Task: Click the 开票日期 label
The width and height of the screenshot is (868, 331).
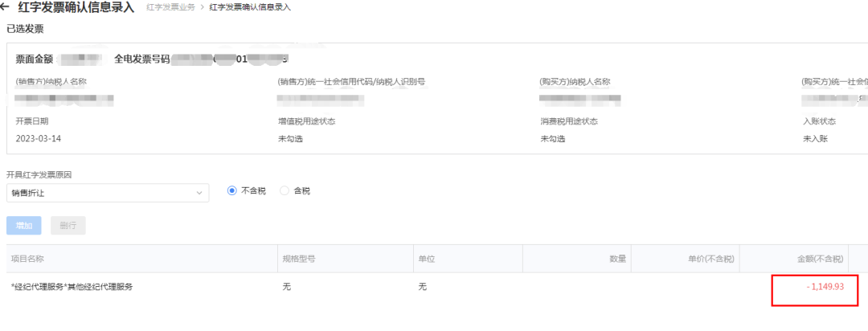Action: [x=32, y=121]
